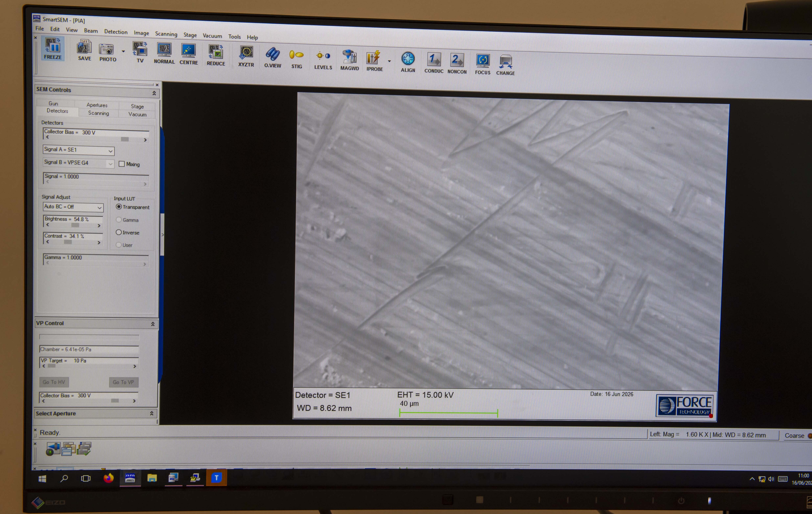The width and height of the screenshot is (812, 514).
Task: Open the Signal B = VPSE G4 dropdown
Action: 111,164
